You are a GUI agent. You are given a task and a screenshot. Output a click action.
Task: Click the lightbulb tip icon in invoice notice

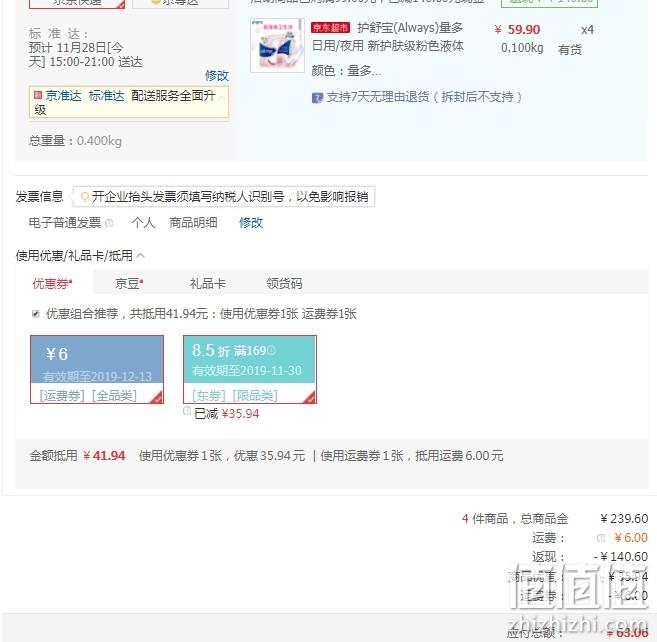(x=85, y=197)
